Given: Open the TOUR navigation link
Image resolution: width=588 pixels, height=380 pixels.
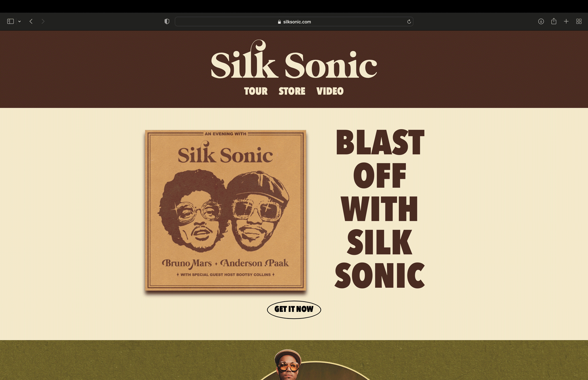Looking at the screenshot, I should [x=256, y=91].
